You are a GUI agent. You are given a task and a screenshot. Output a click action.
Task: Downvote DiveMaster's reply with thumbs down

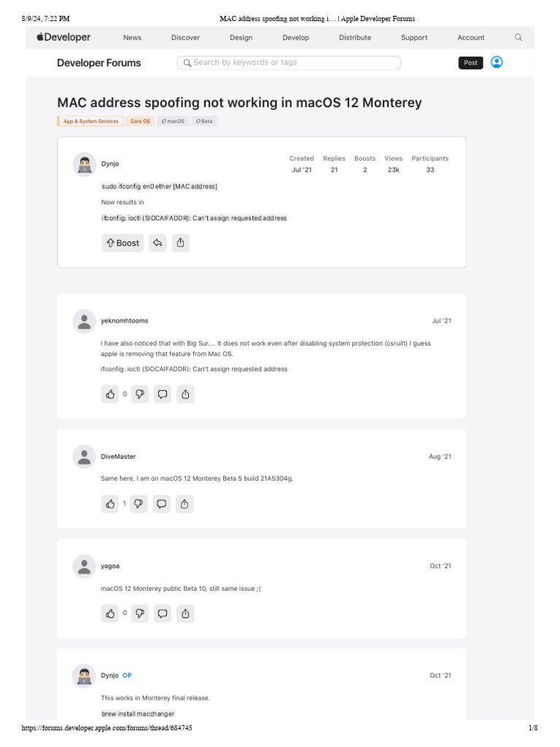tap(139, 503)
